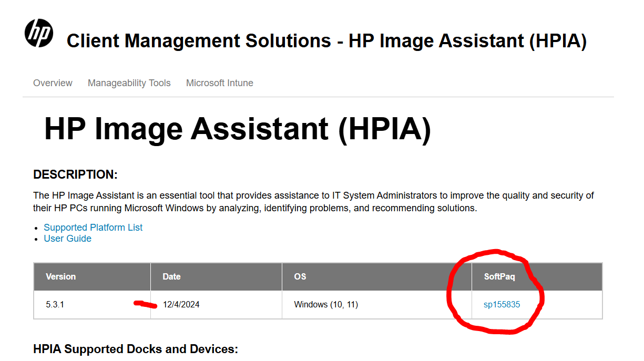Open the Supported Platform List link
Viewport: 644px width, 361px height.
tap(93, 228)
